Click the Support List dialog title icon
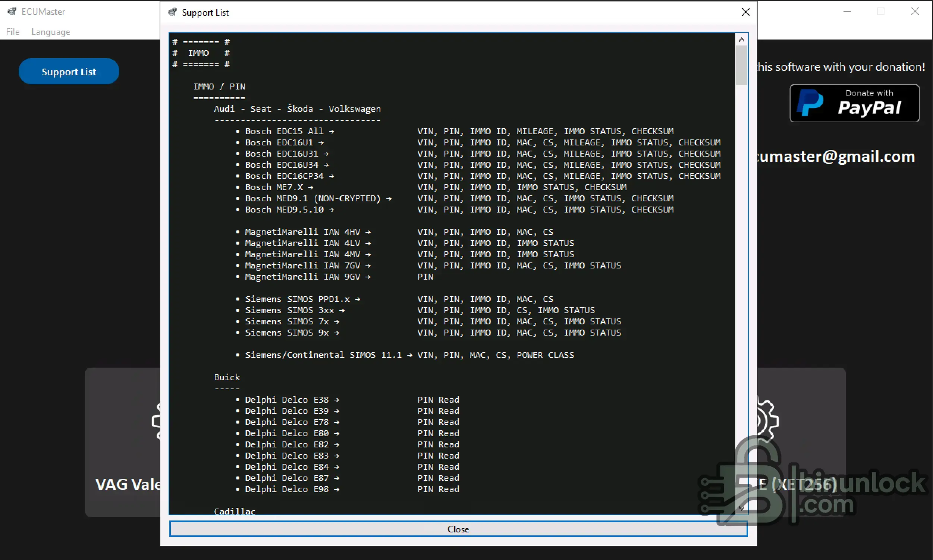Image resolution: width=933 pixels, height=560 pixels. [x=173, y=12]
